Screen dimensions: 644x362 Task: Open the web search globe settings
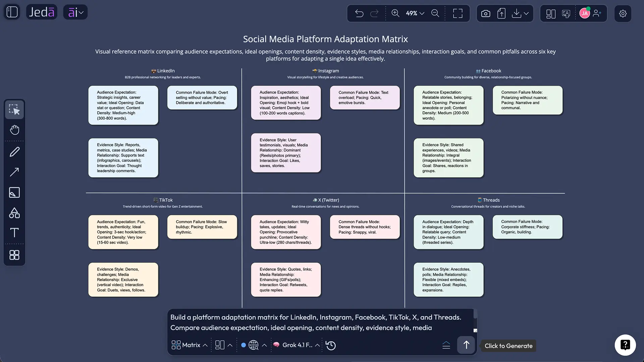click(x=254, y=345)
